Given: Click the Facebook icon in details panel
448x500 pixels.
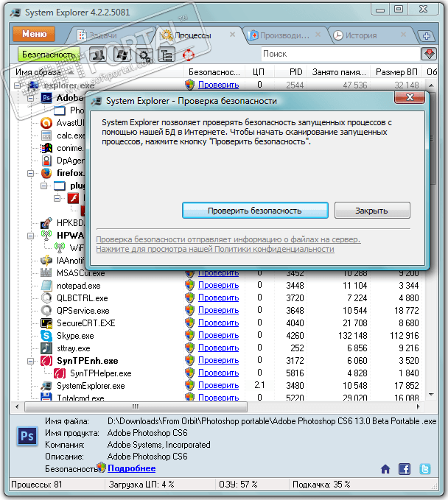Looking at the screenshot, I should point(405,469).
